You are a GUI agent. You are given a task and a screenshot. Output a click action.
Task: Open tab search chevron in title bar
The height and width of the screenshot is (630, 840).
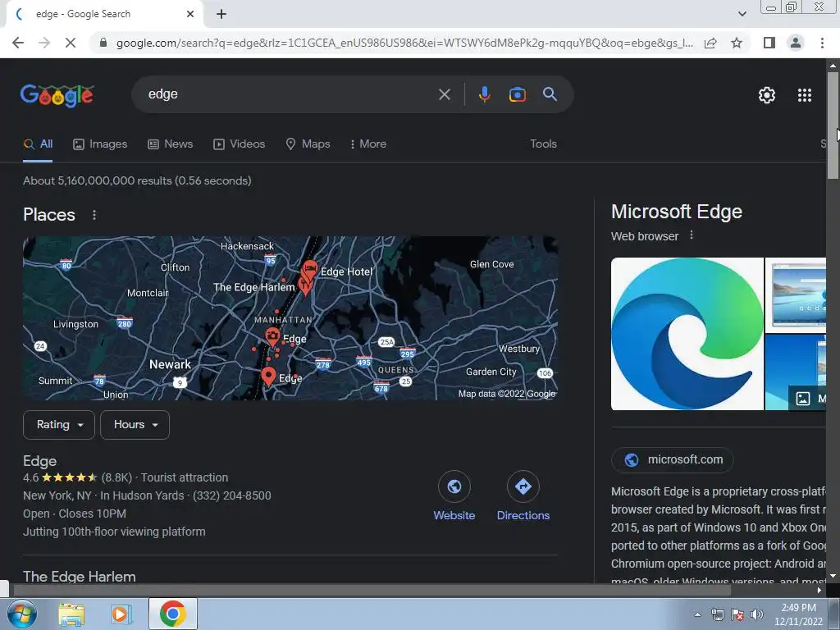click(742, 14)
